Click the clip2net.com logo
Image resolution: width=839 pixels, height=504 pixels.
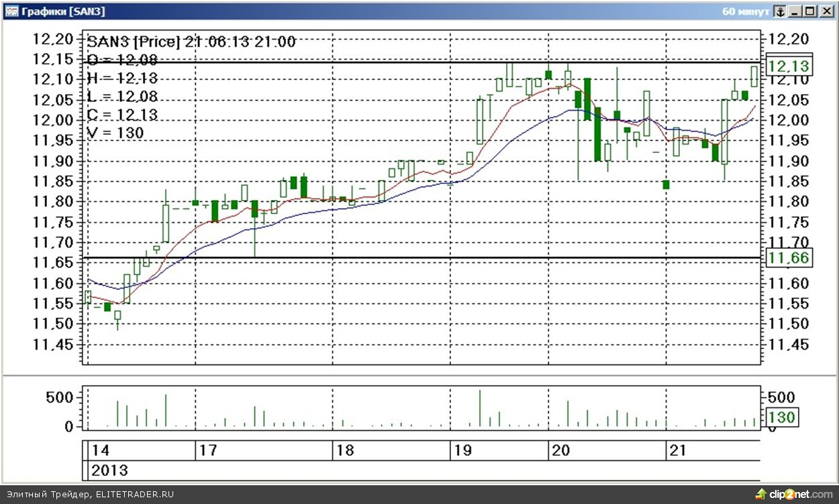(794, 495)
